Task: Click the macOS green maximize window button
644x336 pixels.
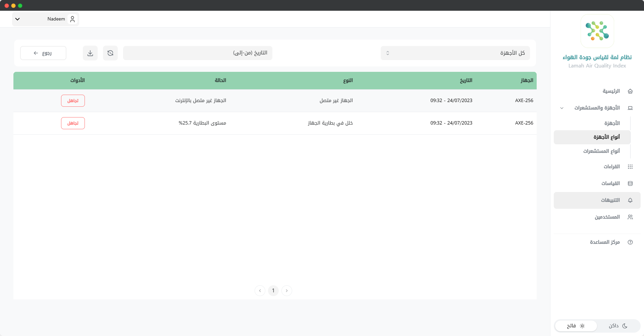Action: point(20,6)
